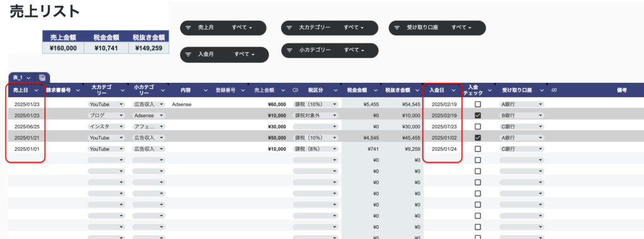Screen dimensions: 644x239
Task: Select 売上日 cell 2025/06/25
Action: (26, 126)
